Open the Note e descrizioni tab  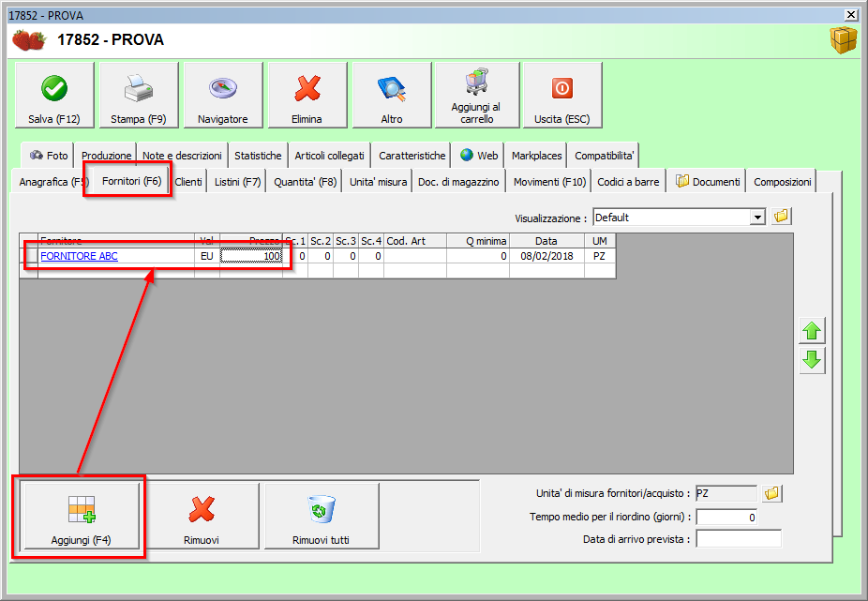click(x=182, y=156)
